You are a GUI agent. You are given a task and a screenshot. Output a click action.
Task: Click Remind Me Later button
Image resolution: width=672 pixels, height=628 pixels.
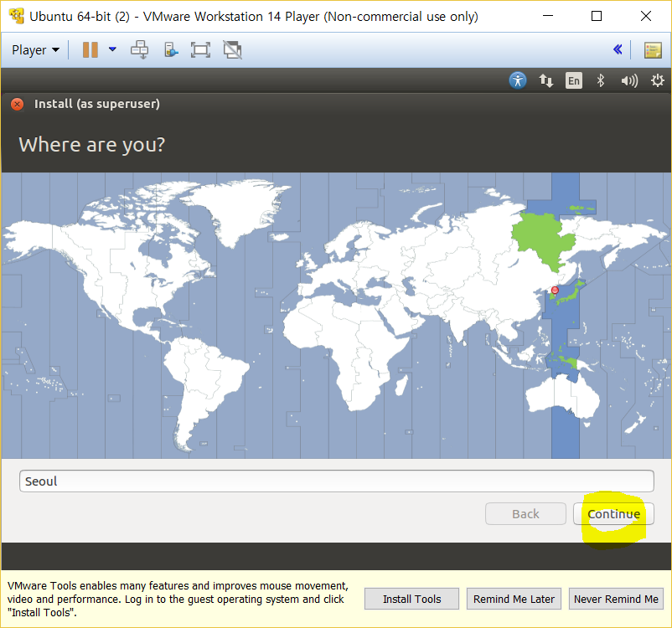pyautogui.click(x=514, y=599)
